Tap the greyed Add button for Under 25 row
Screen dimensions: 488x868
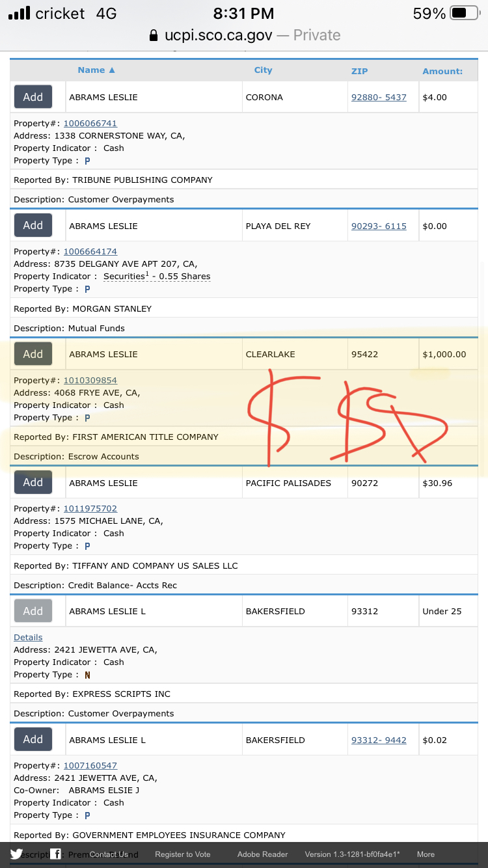[33, 611]
